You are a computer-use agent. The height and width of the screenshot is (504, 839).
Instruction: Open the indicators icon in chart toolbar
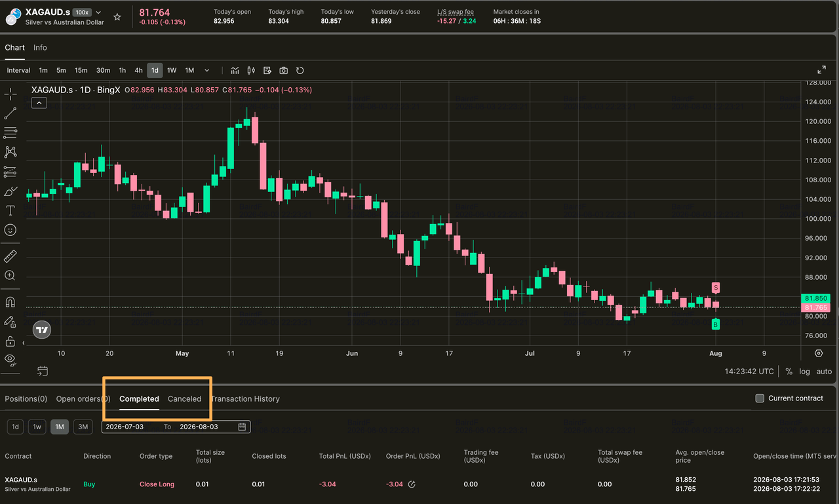point(235,70)
